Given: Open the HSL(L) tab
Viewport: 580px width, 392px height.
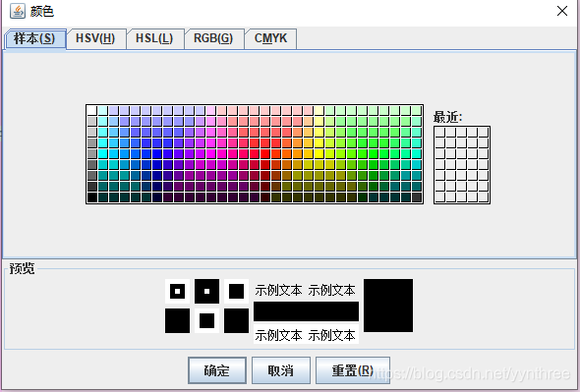Looking at the screenshot, I should pyautogui.click(x=154, y=38).
